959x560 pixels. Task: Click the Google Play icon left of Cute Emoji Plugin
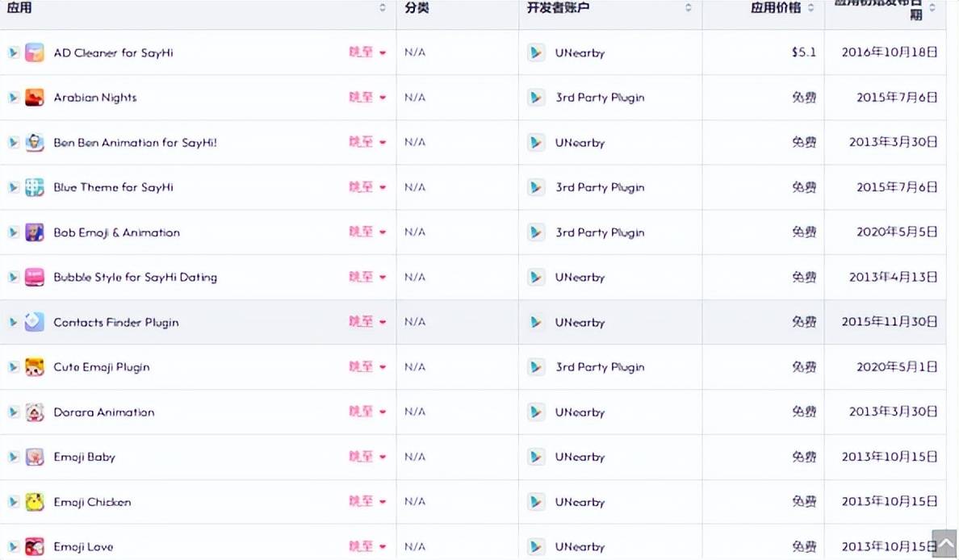[x=13, y=367]
